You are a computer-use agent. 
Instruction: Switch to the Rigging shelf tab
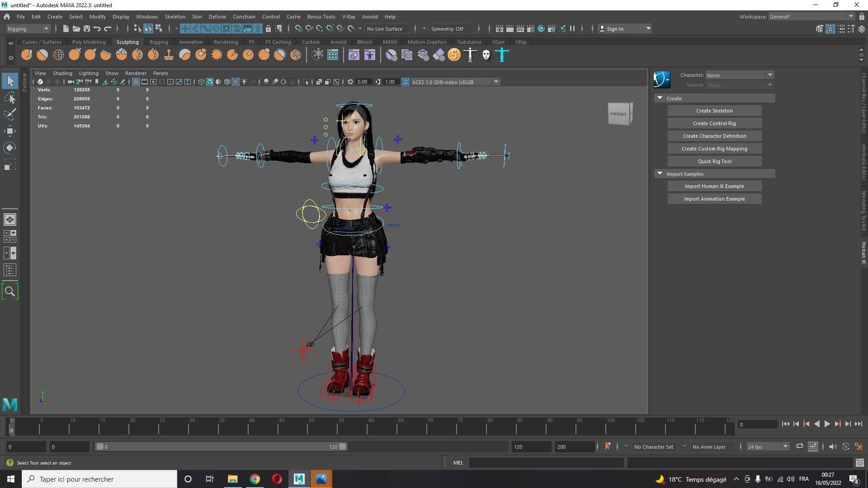tap(159, 42)
